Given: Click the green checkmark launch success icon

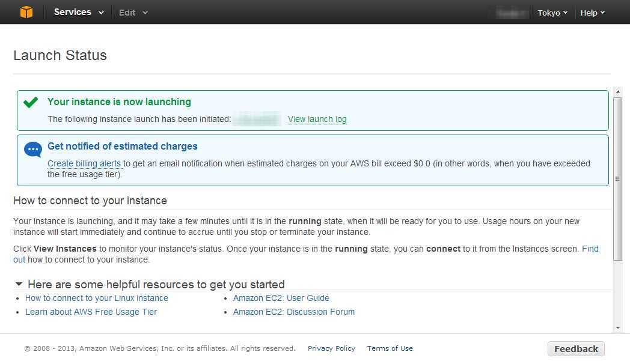Looking at the screenshot, I should tap(31, 102).
